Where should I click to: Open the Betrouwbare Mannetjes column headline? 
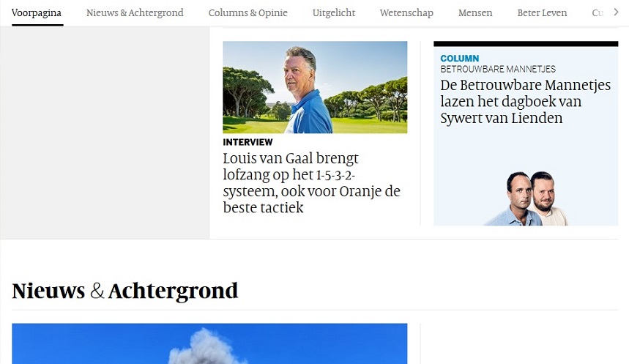coord(525,102)
